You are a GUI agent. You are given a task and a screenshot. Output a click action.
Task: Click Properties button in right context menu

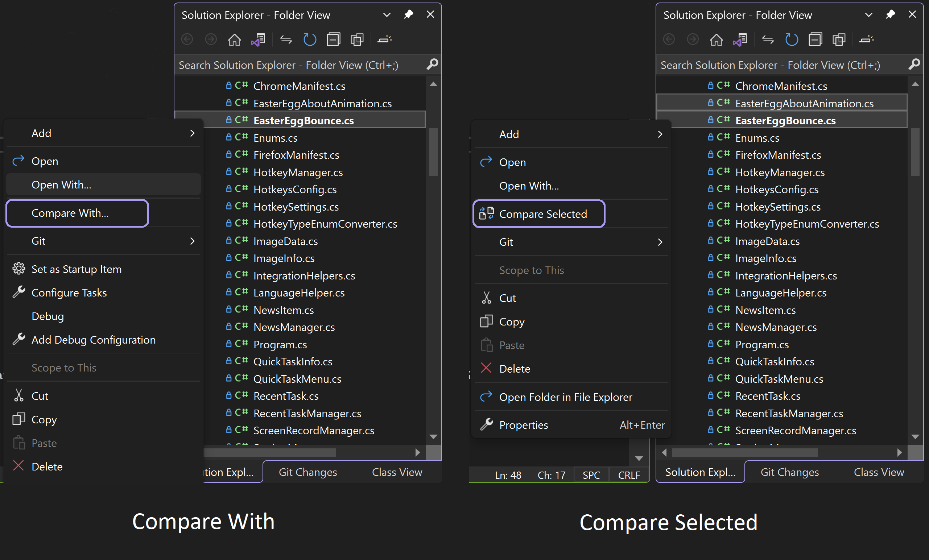point(524,424)
